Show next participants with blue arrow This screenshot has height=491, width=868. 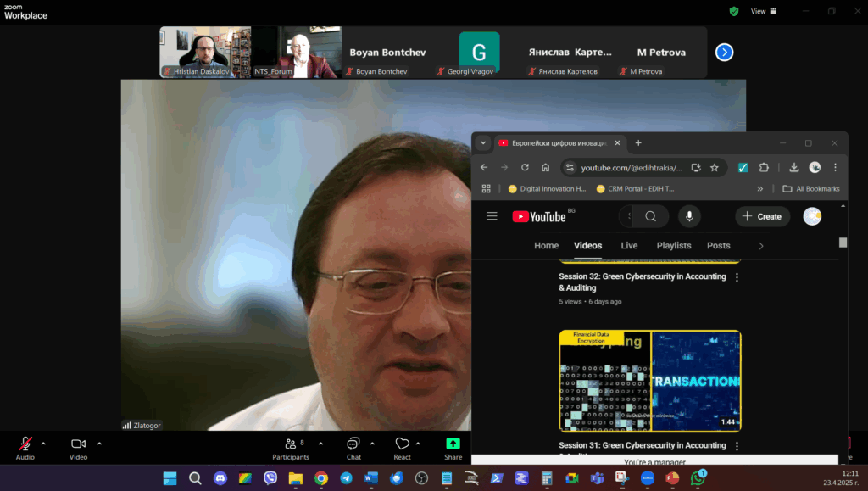click(724, 52)
